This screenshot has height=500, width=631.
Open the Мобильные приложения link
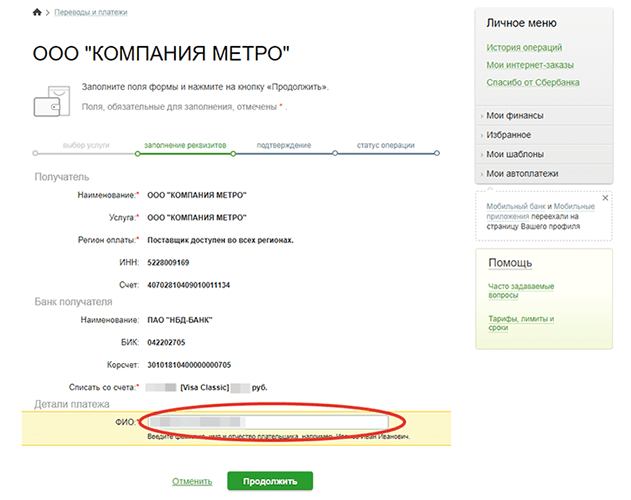[x=540, y=211]
